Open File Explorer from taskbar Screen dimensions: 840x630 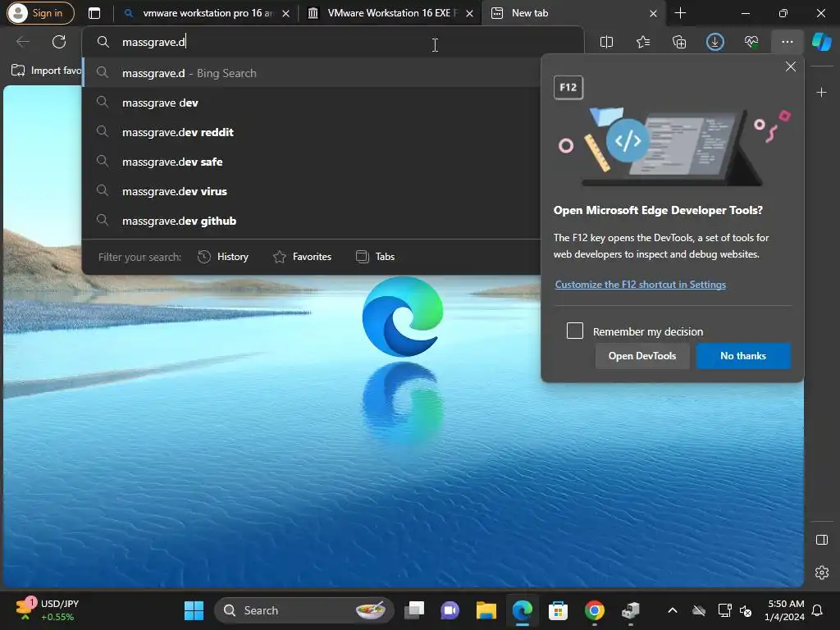(x=486, y=610)
